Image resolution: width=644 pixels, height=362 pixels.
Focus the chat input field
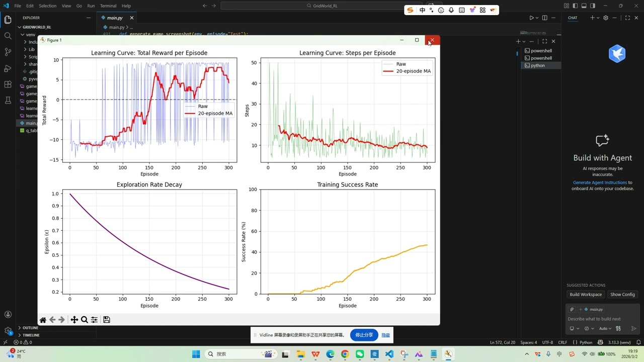(x=602, y=319)
